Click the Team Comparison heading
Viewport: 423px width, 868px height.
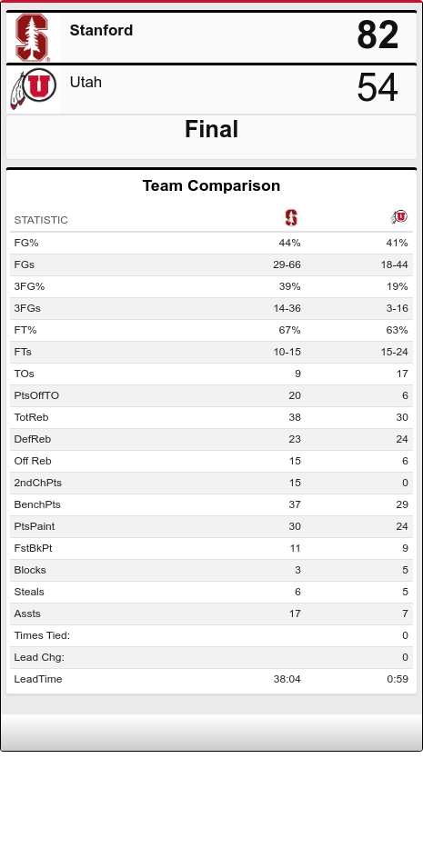pos(211,185)
